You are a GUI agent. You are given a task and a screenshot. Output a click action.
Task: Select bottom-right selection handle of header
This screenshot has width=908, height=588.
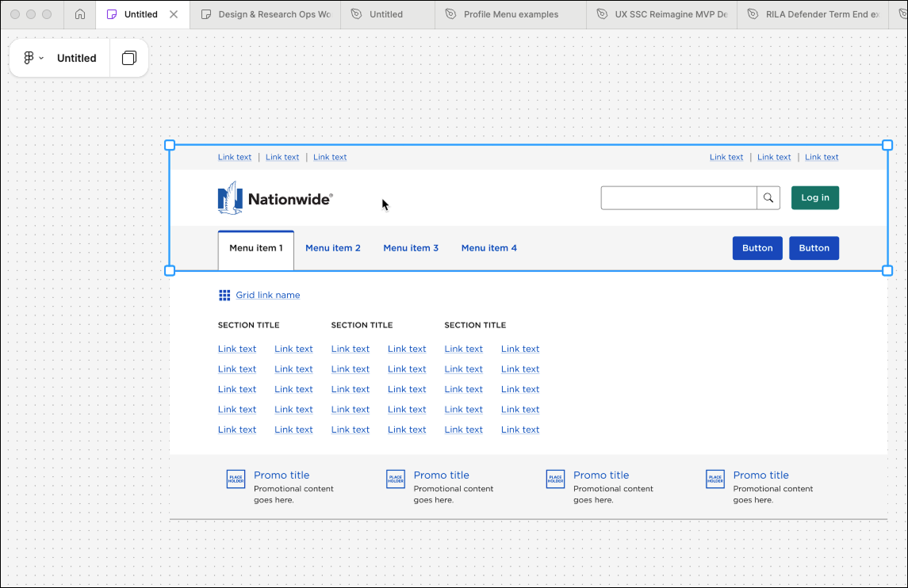[x=887, y=270]
